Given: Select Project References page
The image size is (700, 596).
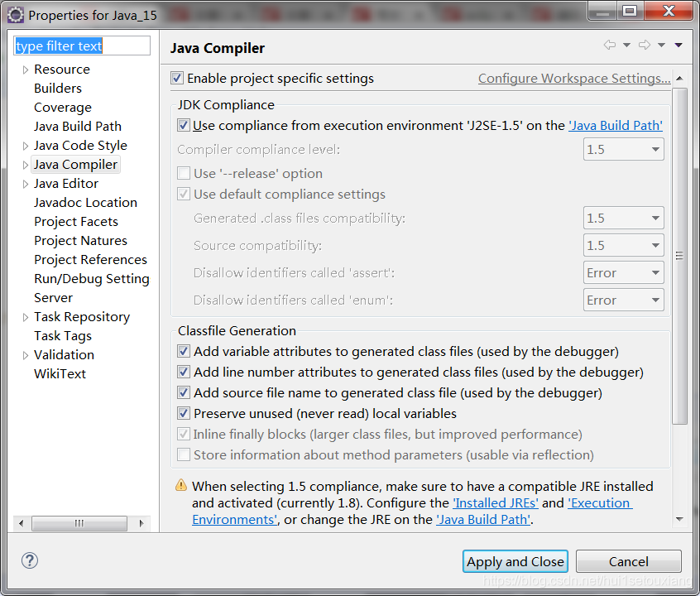Looking at the screenshot, I should (90, 260).
